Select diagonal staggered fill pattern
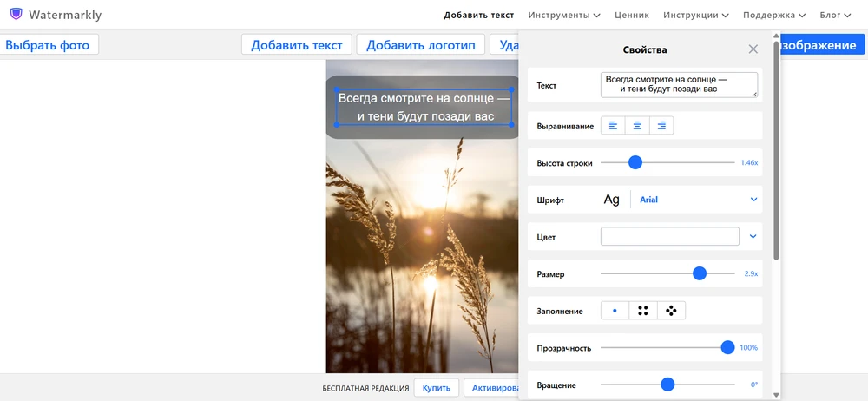The height and width of the screenshot is (401, 868). 671,311
